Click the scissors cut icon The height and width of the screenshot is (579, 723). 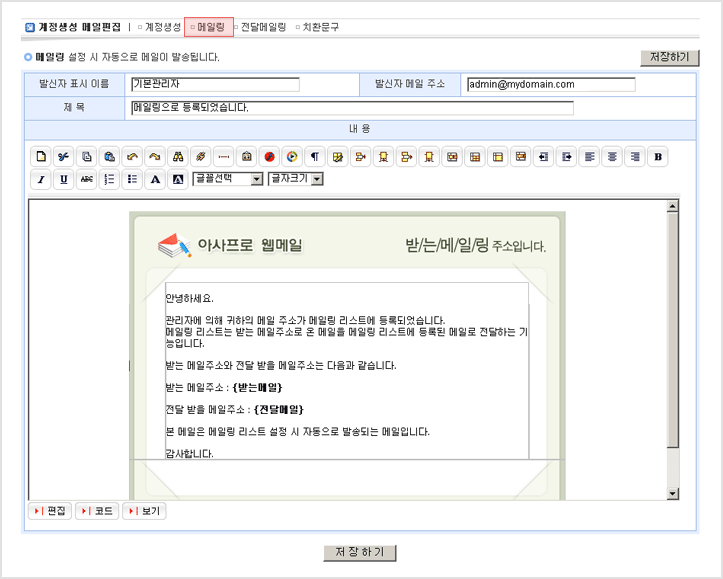pyautogui.click(x=64, y=156)
